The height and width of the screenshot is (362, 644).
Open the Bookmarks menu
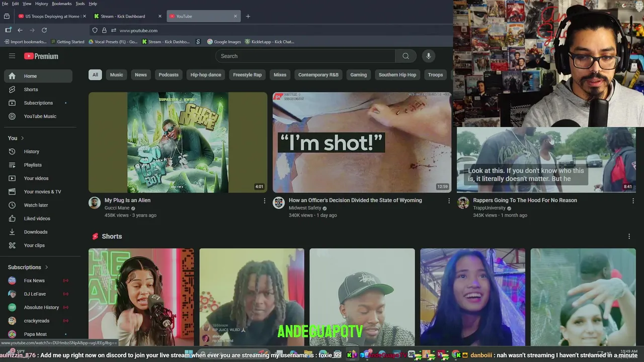pos(62,4)
